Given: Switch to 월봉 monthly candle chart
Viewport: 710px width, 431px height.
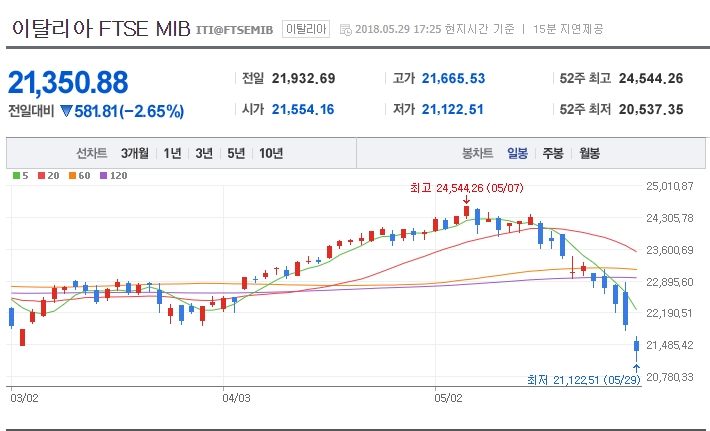Looking at the screenshot, I should coord(588,153).
